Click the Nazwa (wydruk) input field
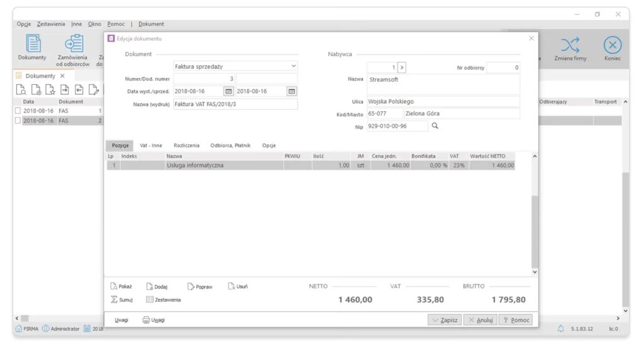644x343 pixels. (235, 104)
